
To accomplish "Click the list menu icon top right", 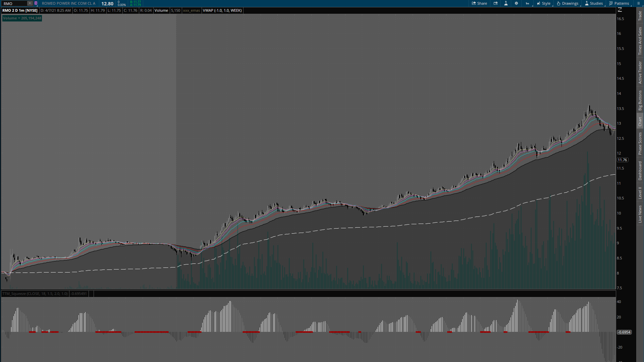I will tap(638, 3).
